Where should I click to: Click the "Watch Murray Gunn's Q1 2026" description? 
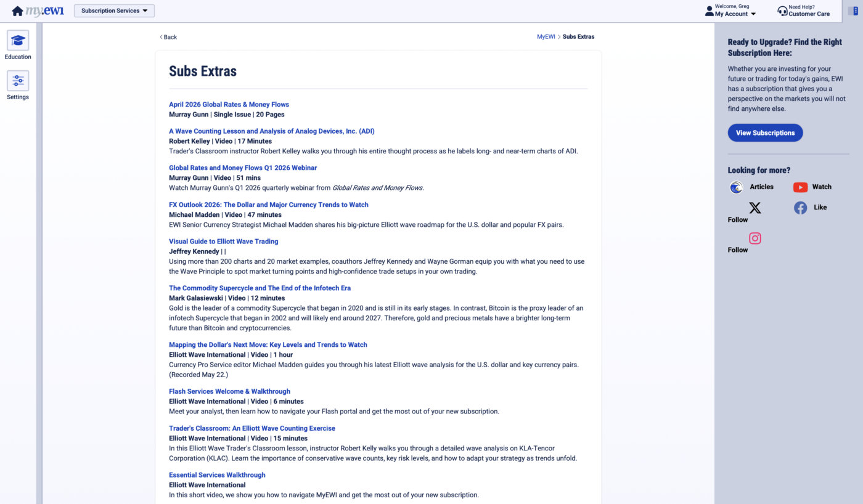tap(297, 188)
